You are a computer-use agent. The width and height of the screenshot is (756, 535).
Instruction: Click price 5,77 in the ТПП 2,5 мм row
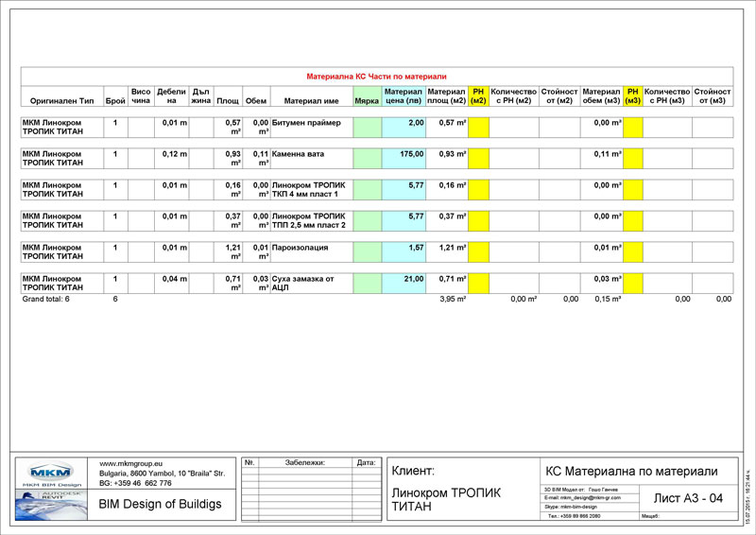pyautogui.click(x=416, y=216)
